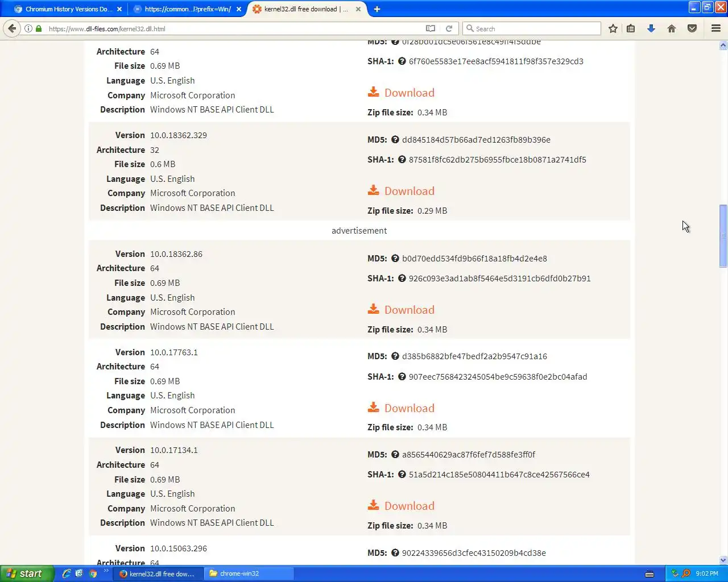Switch to https://common prefix=Win tab

tap(188, 9)
